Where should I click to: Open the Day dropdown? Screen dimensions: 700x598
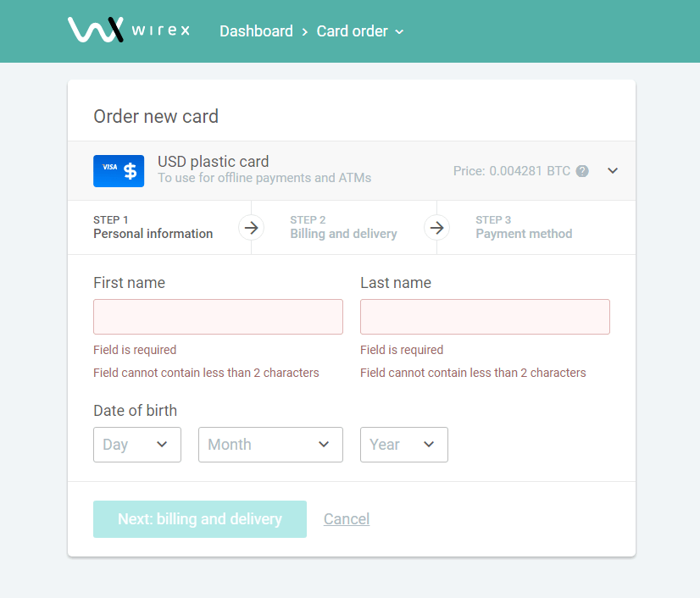137,445
